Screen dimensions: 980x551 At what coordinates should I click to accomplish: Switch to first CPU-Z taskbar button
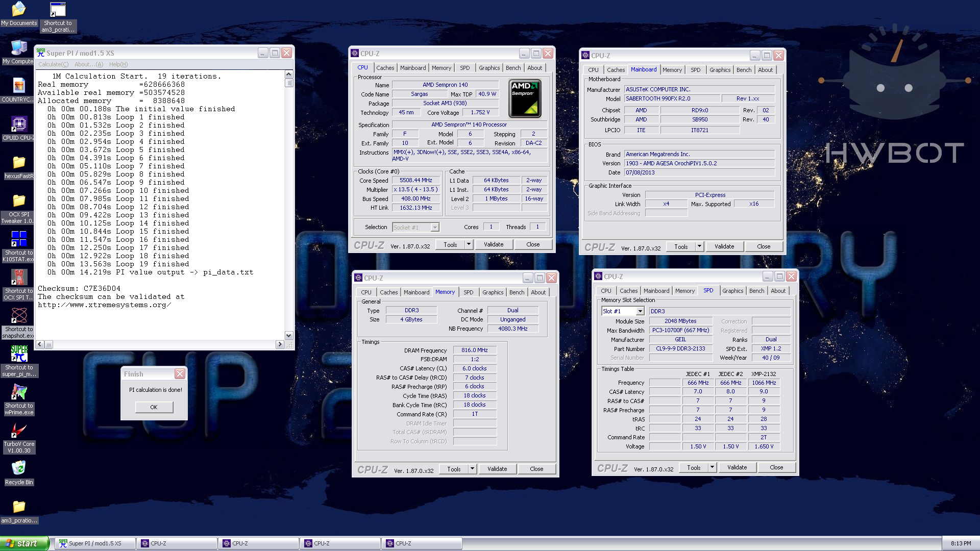pyautogui.click(x=176, y=543)
